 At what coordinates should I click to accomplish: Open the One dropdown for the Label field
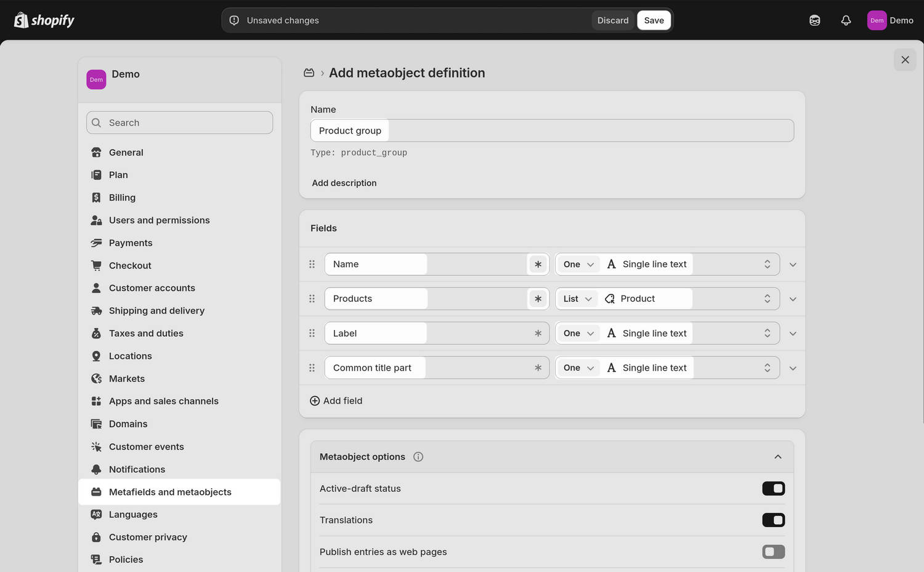click(x=577, y=332)
